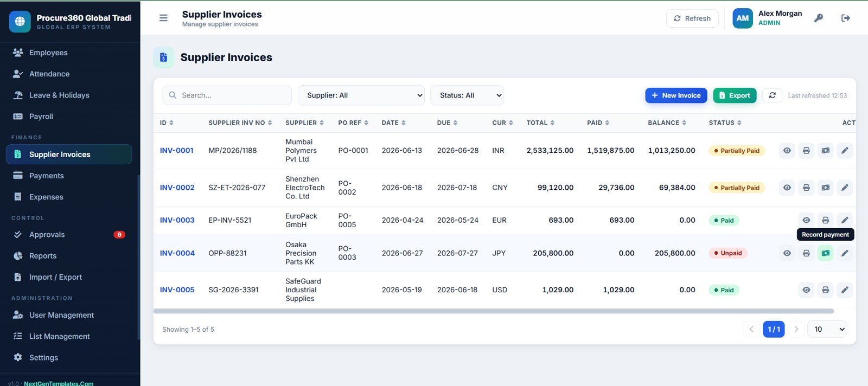Viewport: 868px width, 386px height.
Task: Open Employees in the sidebar
Action: coord(69,53)
